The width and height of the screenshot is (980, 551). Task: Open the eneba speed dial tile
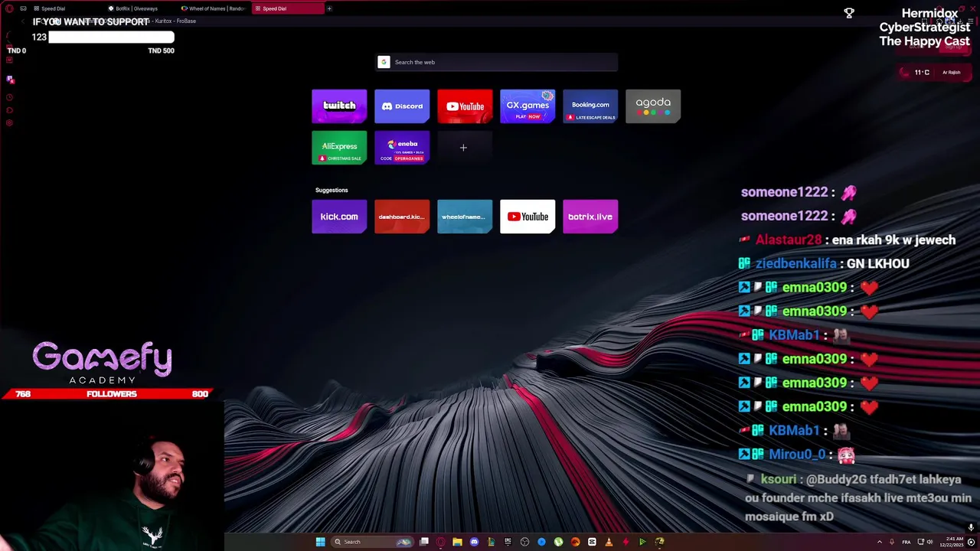(402, 148)
